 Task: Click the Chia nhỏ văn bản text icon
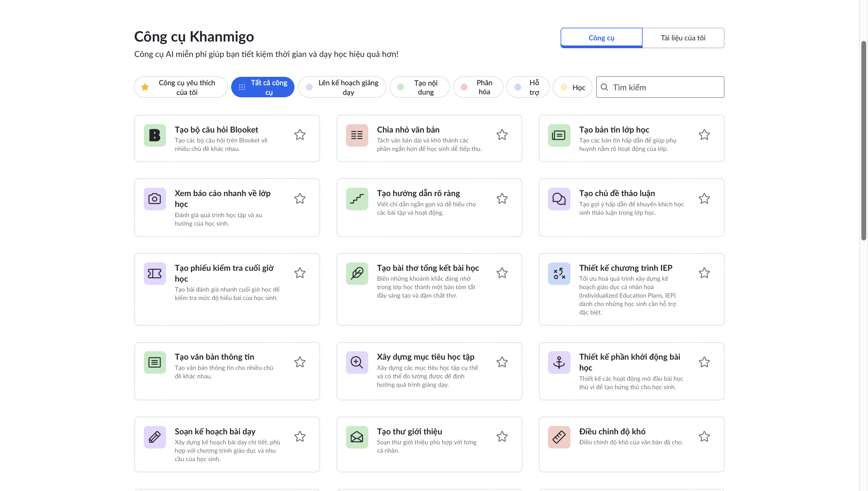tap(357, 135)
